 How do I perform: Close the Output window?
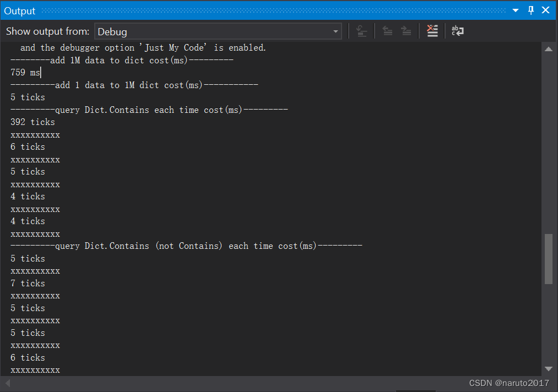(x=545, y=10)
